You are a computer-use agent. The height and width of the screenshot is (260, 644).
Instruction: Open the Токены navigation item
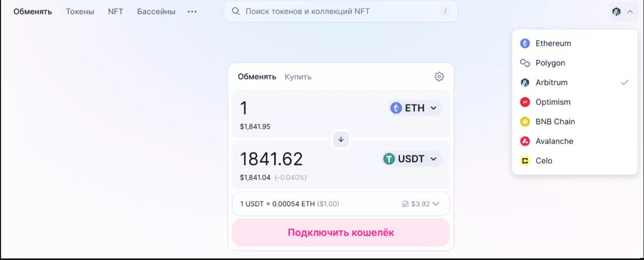[x=80, y=12]
